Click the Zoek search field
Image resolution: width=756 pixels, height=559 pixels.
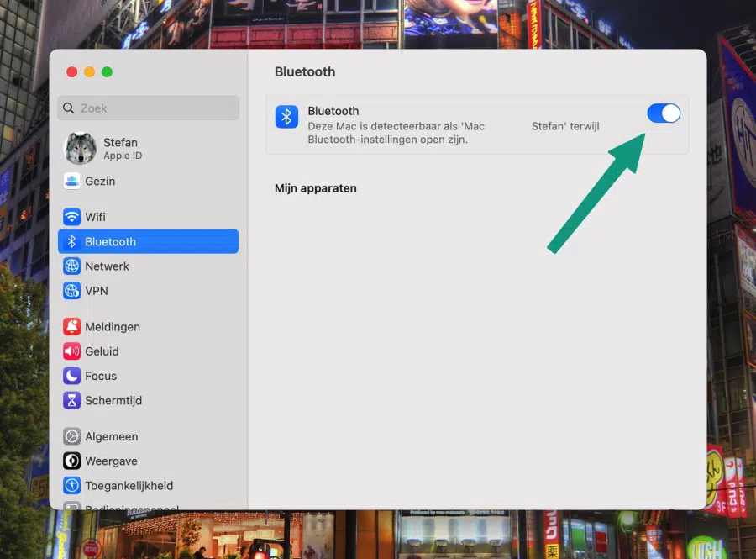coord(149,108)
